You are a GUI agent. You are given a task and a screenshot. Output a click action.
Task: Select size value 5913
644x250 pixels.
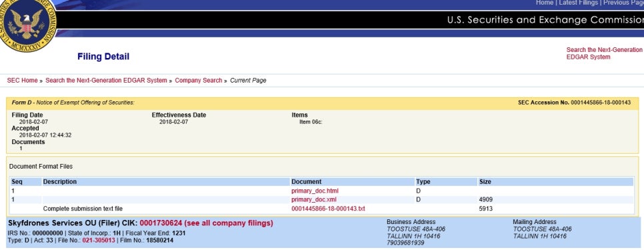486,209
